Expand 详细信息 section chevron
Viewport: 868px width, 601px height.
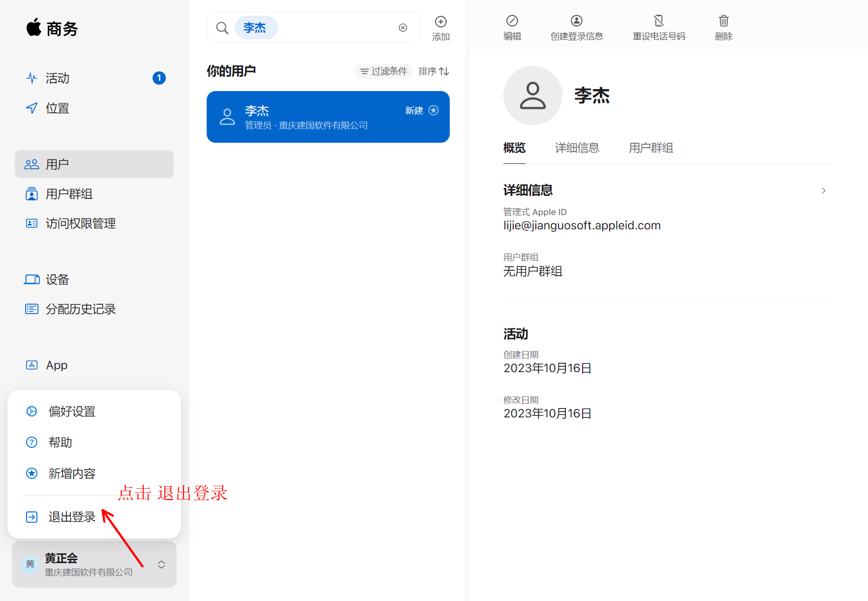824,190
